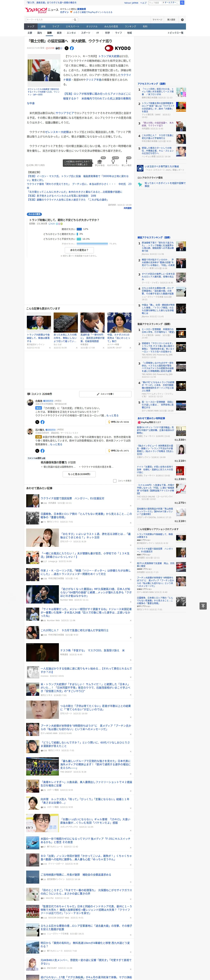This screenshot has height=980, width=210.
Task: Click the top-bar web search magnifier button
Action: tap(182, 3)
